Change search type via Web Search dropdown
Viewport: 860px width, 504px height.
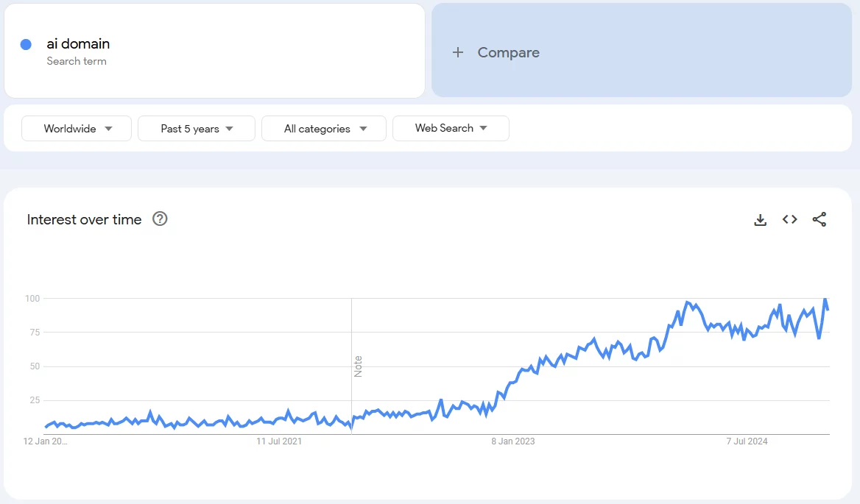pos(451,128)
